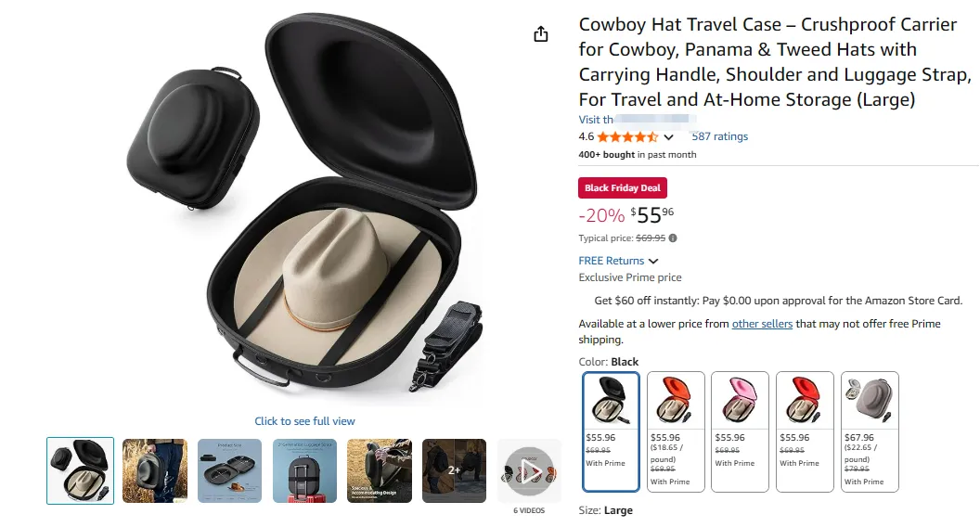Play the 6 videos thumbnail
Image resolution: width=980 pixels, height=527 pixels.
click(529, 470)
